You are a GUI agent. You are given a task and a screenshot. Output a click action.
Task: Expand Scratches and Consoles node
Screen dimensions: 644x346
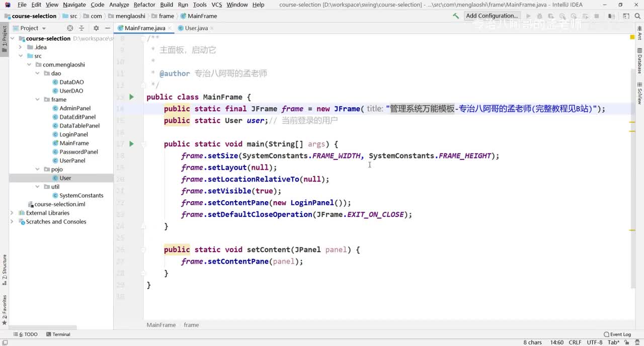coord(12,222)
